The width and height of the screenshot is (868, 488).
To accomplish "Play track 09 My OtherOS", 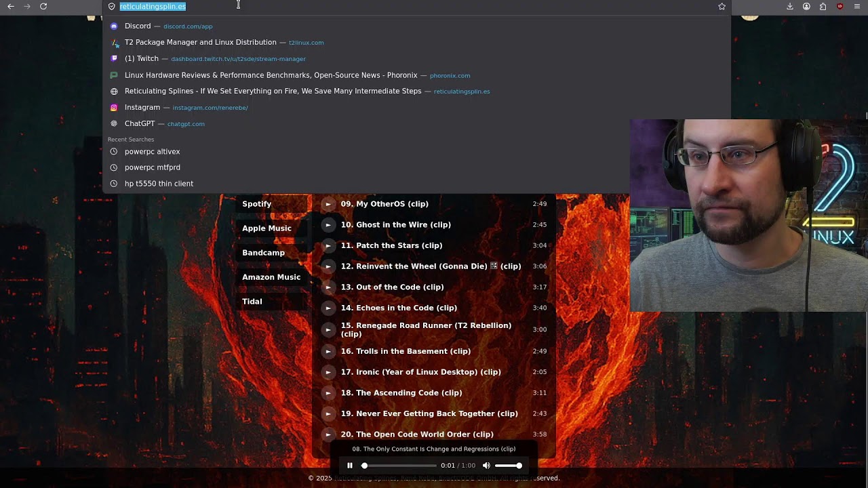I will (x=328, y=204).
